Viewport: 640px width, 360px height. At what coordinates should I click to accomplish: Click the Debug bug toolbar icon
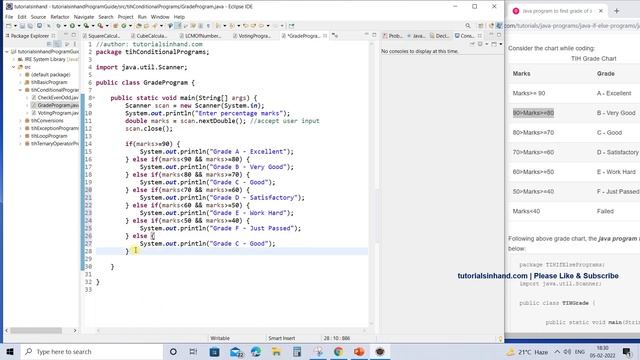[59, 26]
